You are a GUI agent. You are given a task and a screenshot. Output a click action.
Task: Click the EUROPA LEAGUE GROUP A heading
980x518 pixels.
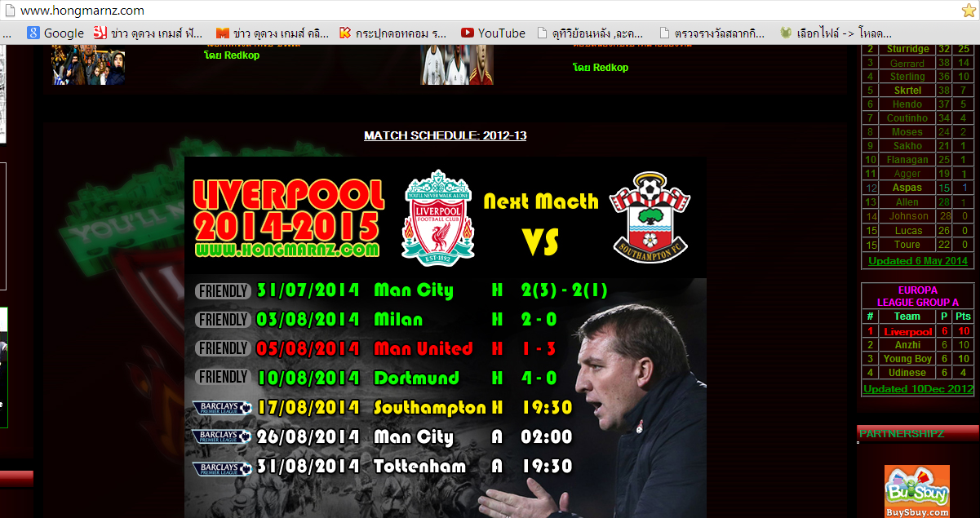pos(918,296)
